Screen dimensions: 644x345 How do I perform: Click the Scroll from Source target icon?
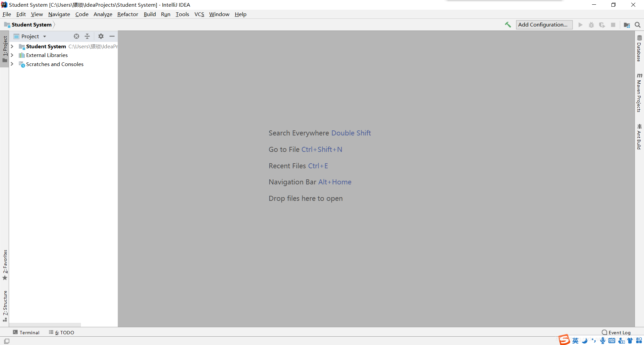[76, 36]
